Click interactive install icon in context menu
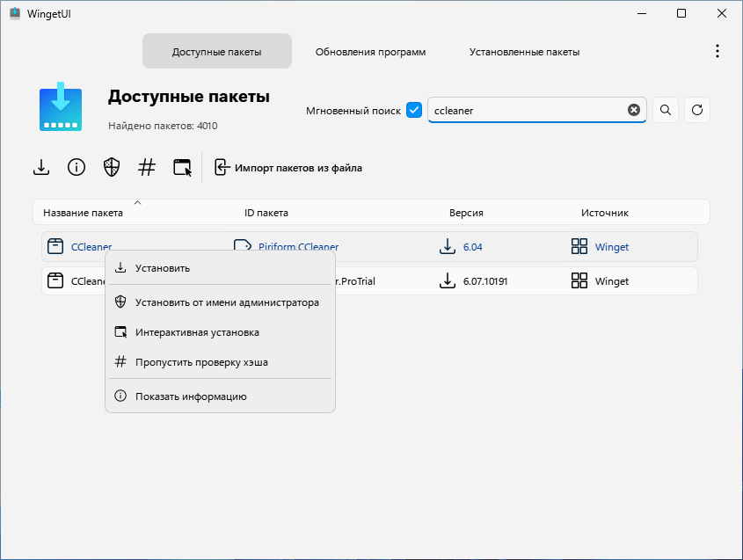 120,331
